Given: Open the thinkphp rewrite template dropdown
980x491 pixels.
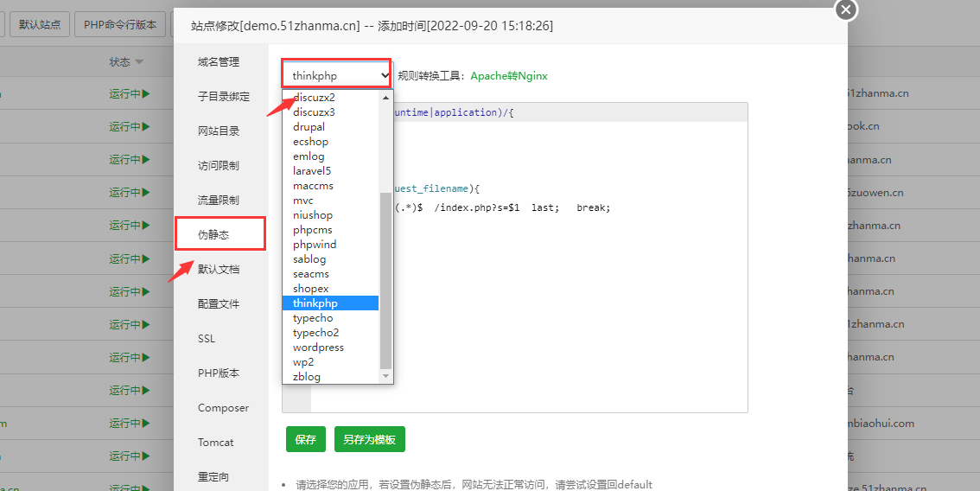Looking at the screenshot, I should pyautogui.click(x=337, y=76).
